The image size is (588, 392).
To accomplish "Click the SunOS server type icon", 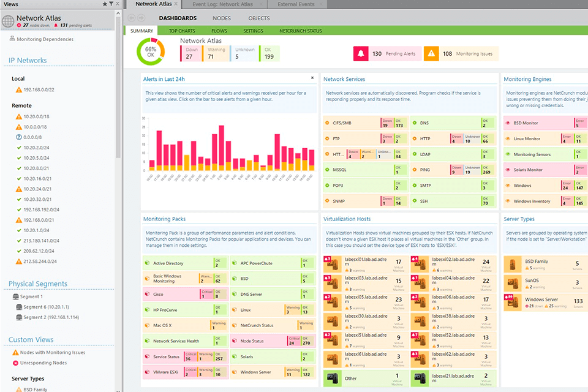I will pyautogui.click(x=512, y=283).
